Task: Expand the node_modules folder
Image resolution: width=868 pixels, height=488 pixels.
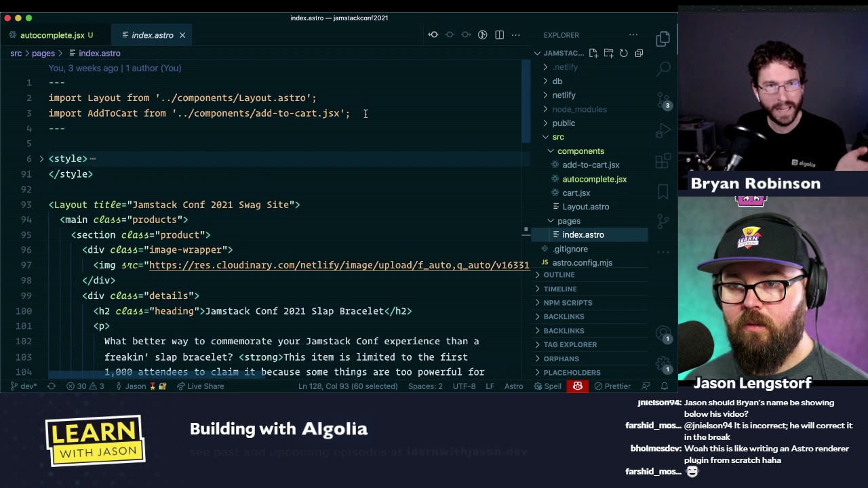Action: pyautogui.click(x=580, y=109)
